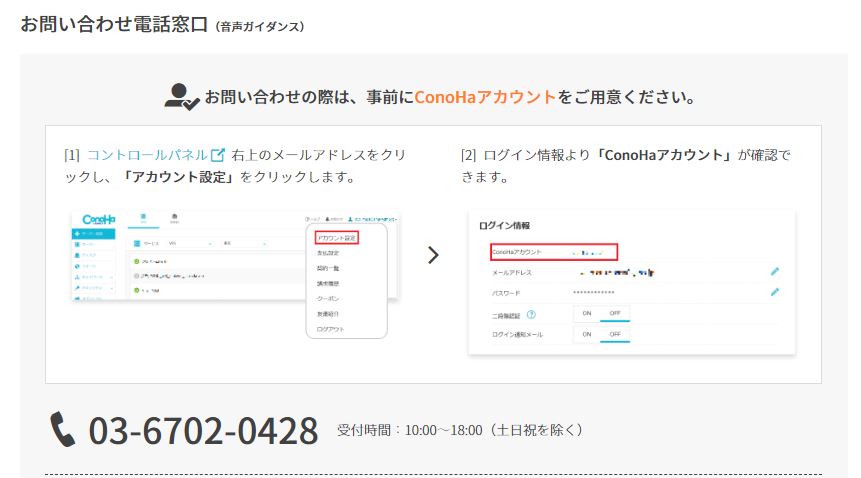The width and height of the screenshot is (861, 478).
Task: Select the phone number 03-6702-0428
Action: point(203,431)
